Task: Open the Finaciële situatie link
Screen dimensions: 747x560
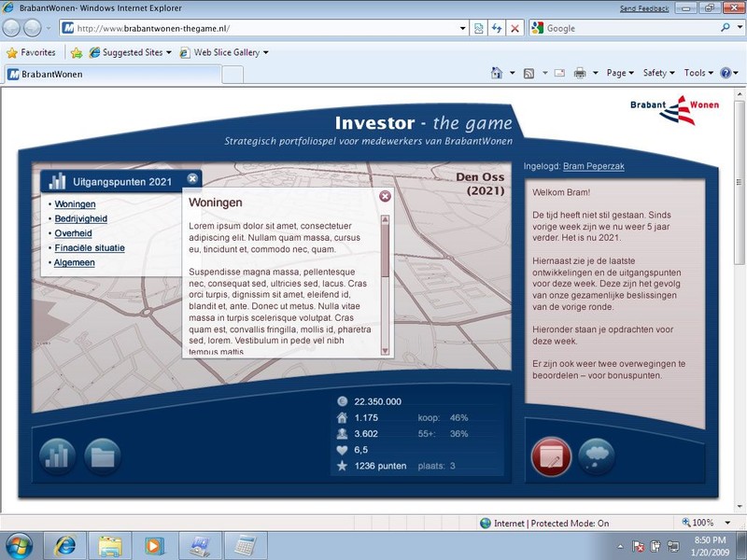Action: (x=89, y=248)
